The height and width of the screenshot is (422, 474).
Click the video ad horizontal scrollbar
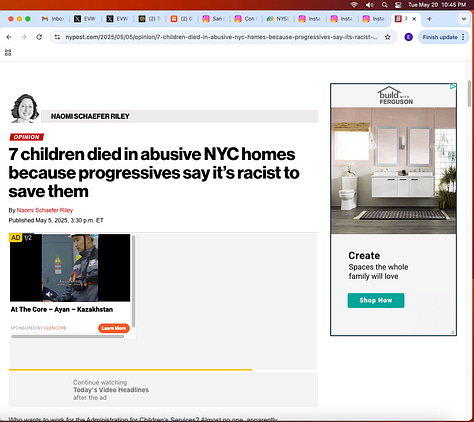click(x=68, y=336)
